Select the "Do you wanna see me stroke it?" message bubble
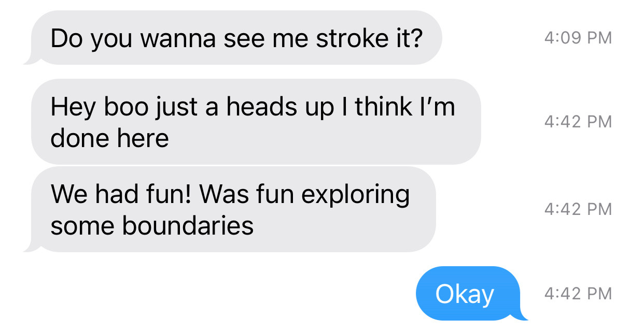Screen dimensions: 644x333 [236, 38]
